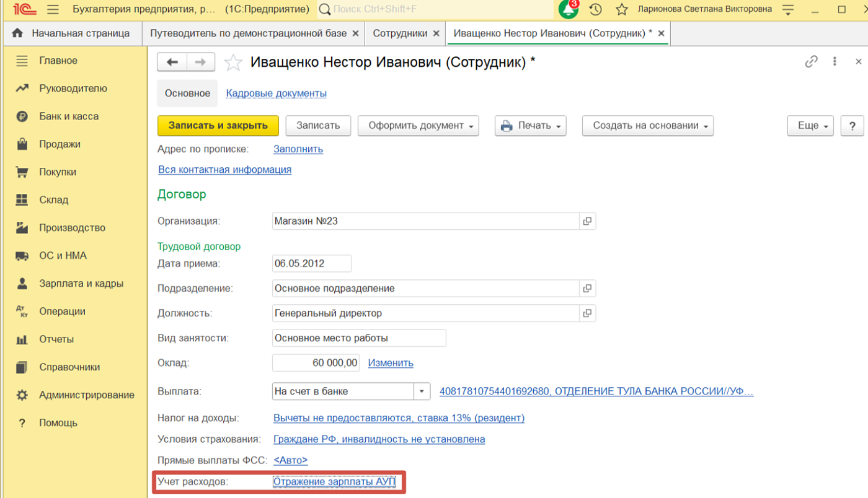Click the notifications bell icon
This screenshot has width=868, height=498.
point(567,10)
